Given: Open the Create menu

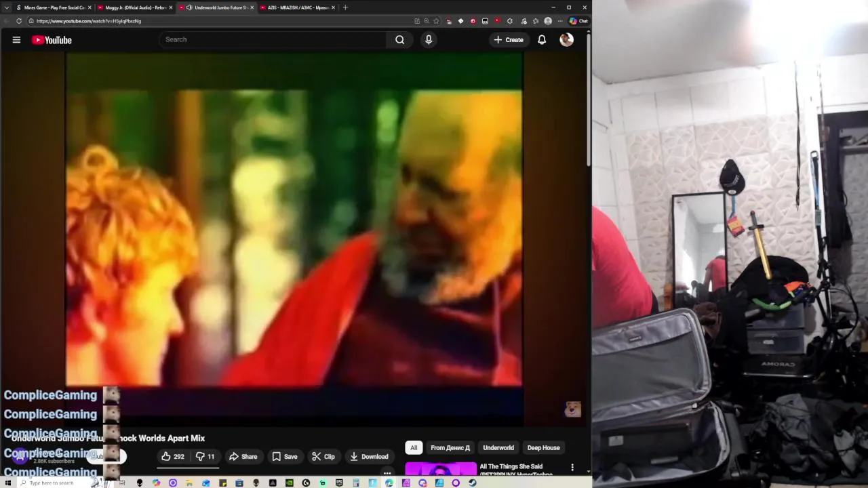Looking at the screenshot, I should 509,39.
